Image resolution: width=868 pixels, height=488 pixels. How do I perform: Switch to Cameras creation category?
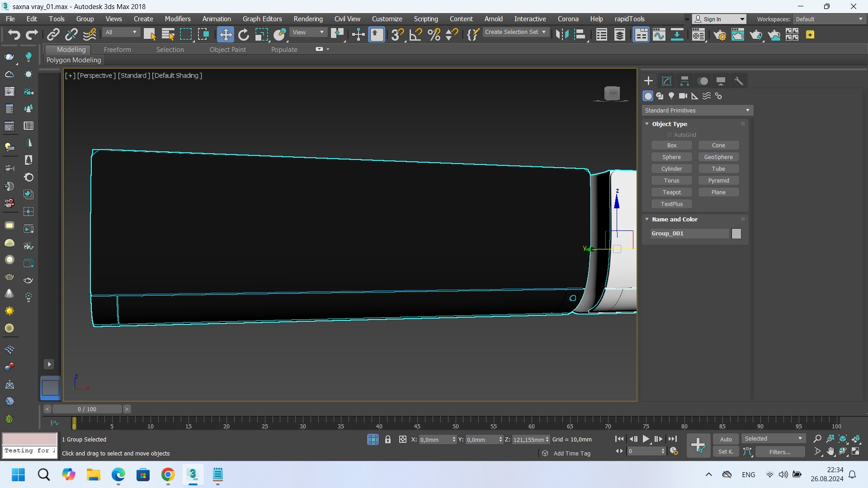click(683, 96)
